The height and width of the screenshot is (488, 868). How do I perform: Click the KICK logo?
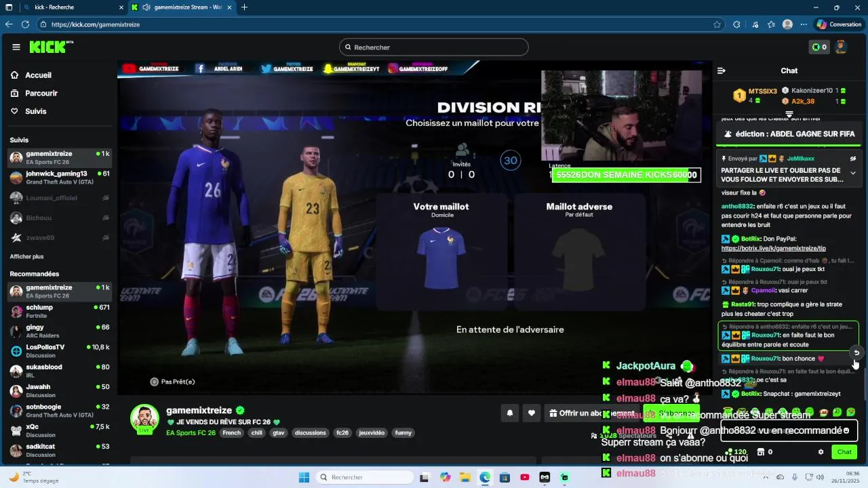(x=51, y=47)
